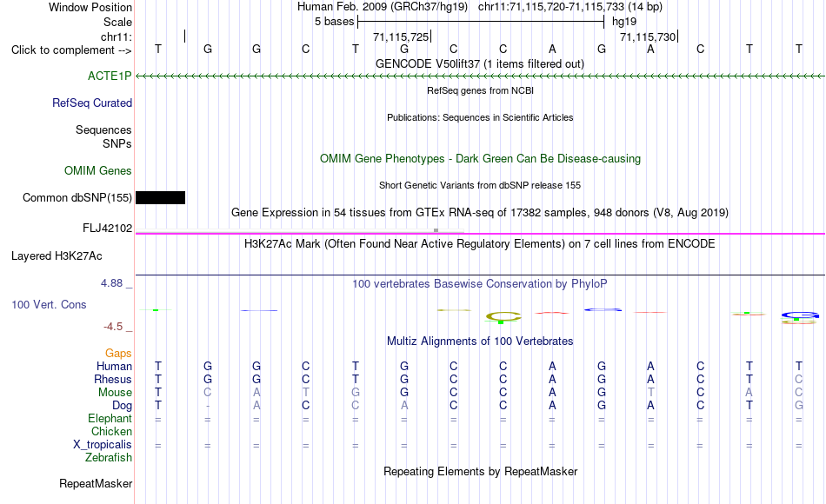Open the FLJ42102 track label
Image resolution: width=826 pixels, height=504 pixels.
tap(108, 228)
